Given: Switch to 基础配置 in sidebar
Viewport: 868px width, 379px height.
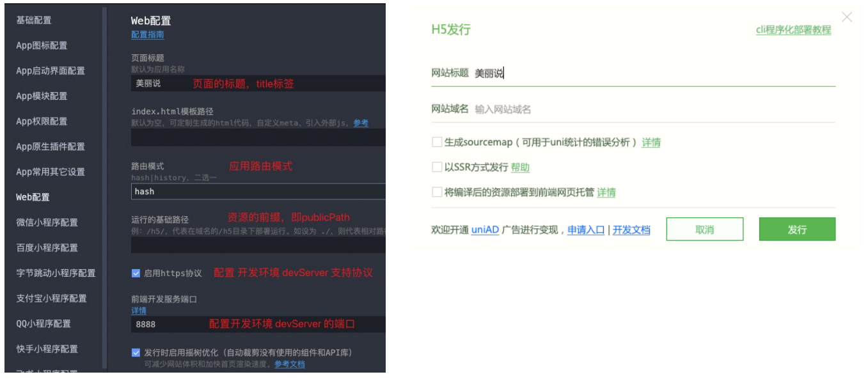Looking at the screenshot, I should pos(34,20).
